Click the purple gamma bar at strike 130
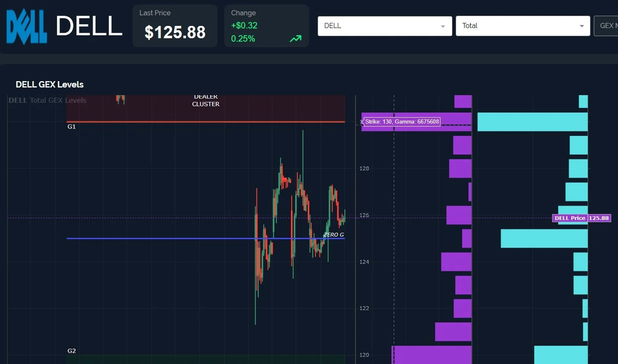The image size is (618, 364). pyautogui.click(x=417, y=122)
